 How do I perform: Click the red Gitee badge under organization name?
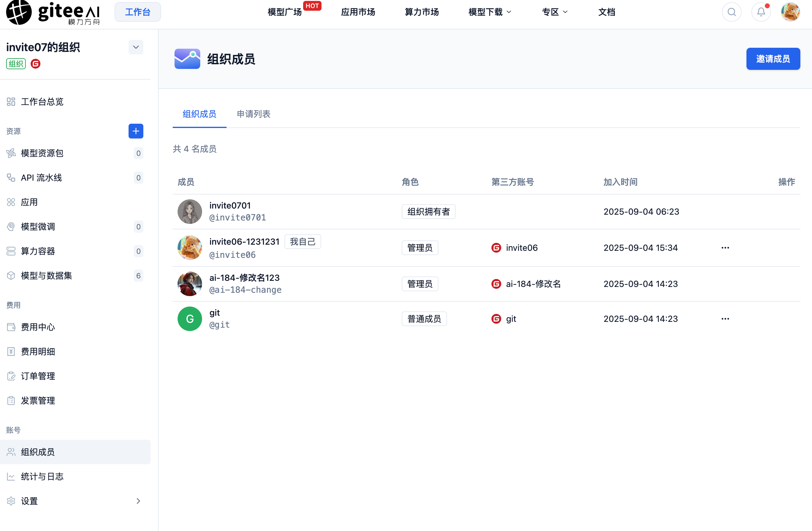[x=36, y=64]
